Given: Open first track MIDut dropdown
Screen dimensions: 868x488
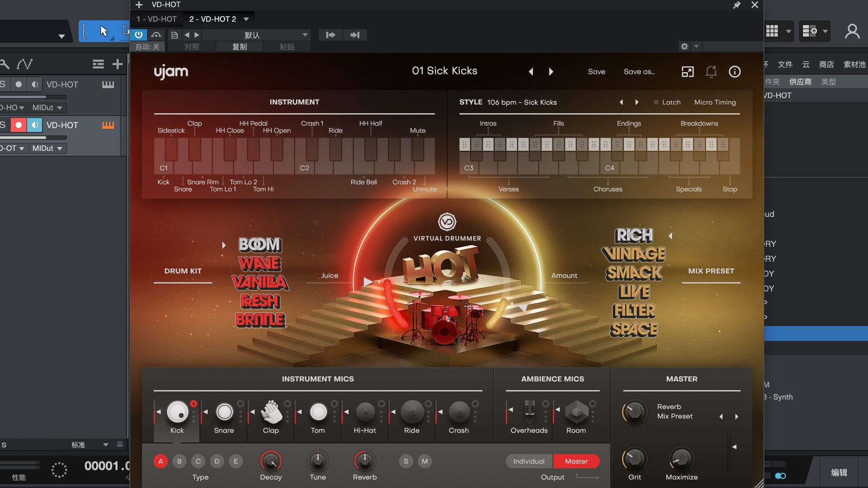Looking at the screenshot, I should click(x=47, y=108).
